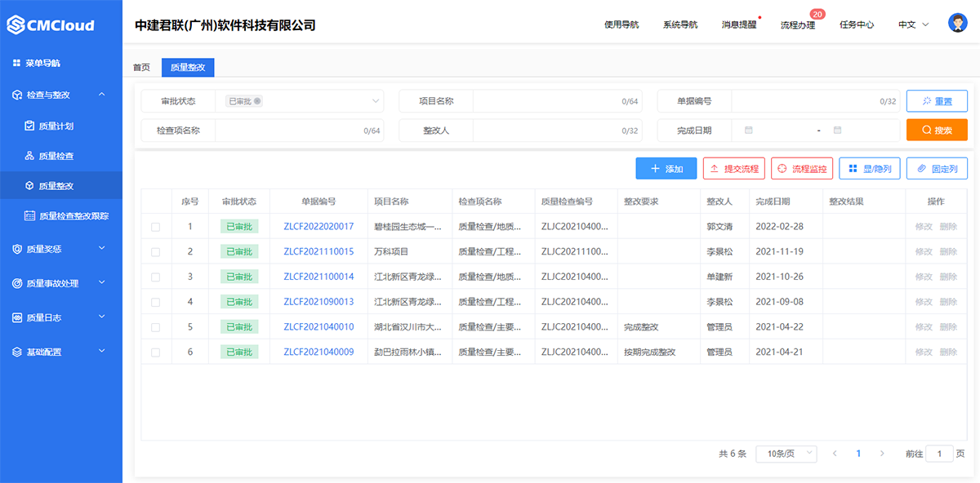
Task: Click the 前往 page number input
Action: [x=939, y=454]
